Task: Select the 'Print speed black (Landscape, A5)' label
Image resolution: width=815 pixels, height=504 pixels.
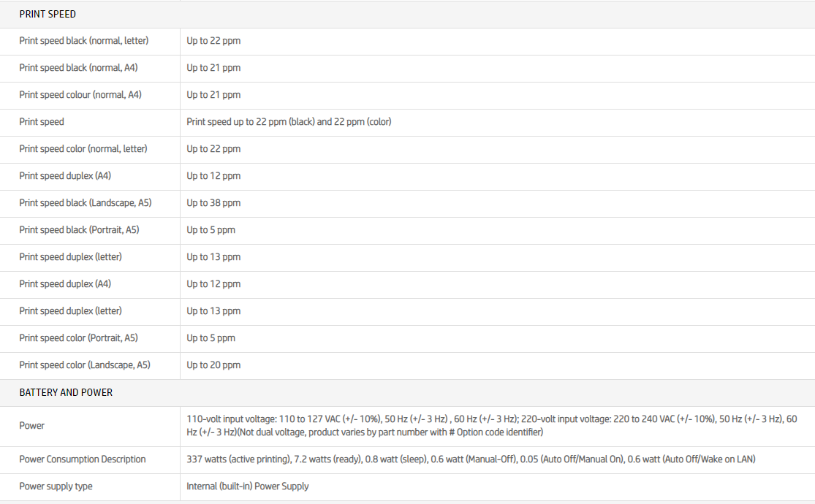Action: point(86,203)
